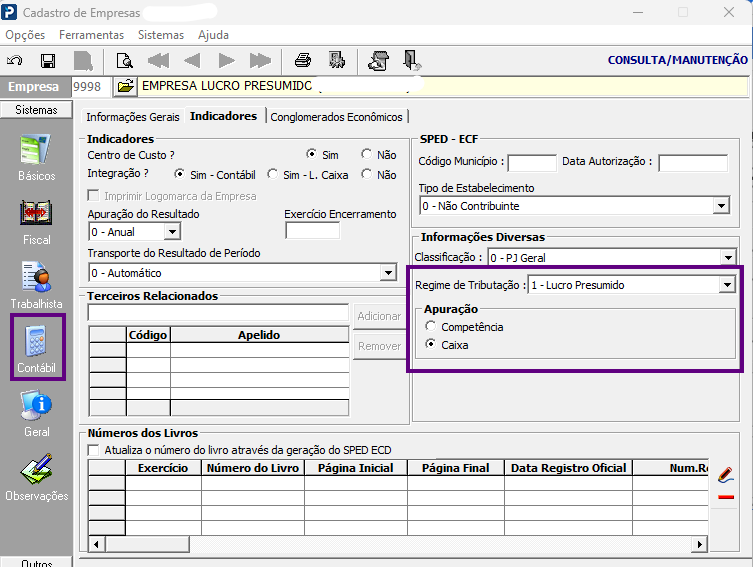The height and width of the screenshot is (567, 753).
Task: Click horizontal scrollbar left arrow
Action: click(97, 544)
